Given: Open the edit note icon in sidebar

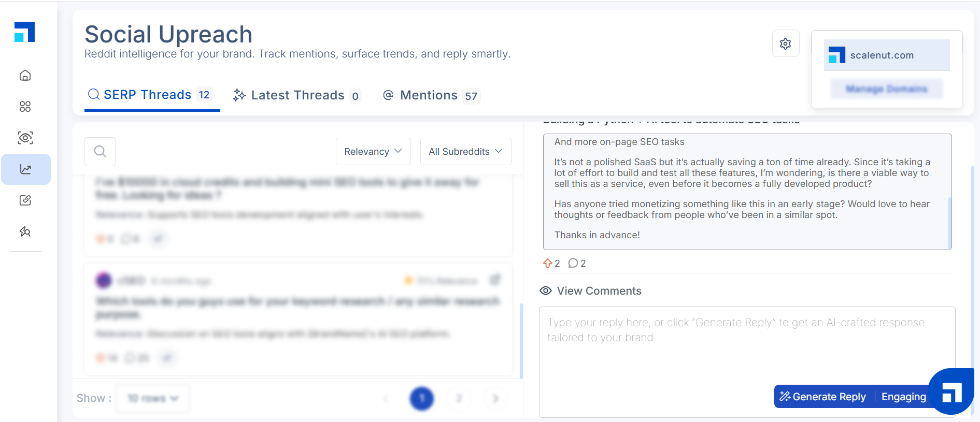Looking at the screenshot, I should point(25,200).
